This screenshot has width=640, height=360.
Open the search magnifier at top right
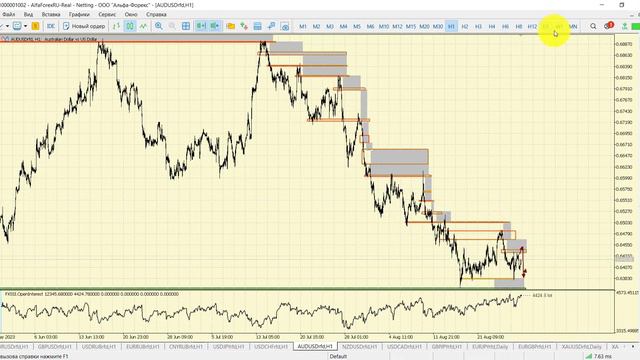tap(593, 26)
